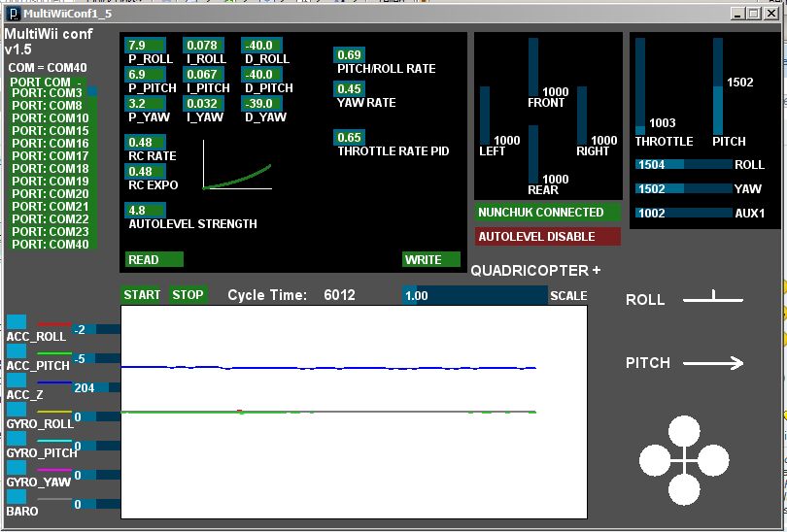Click the AUTOLEVEL STRENGTH value 4.8
The width and height of the screenshot is (787, 532).
(x=145, y=210)
